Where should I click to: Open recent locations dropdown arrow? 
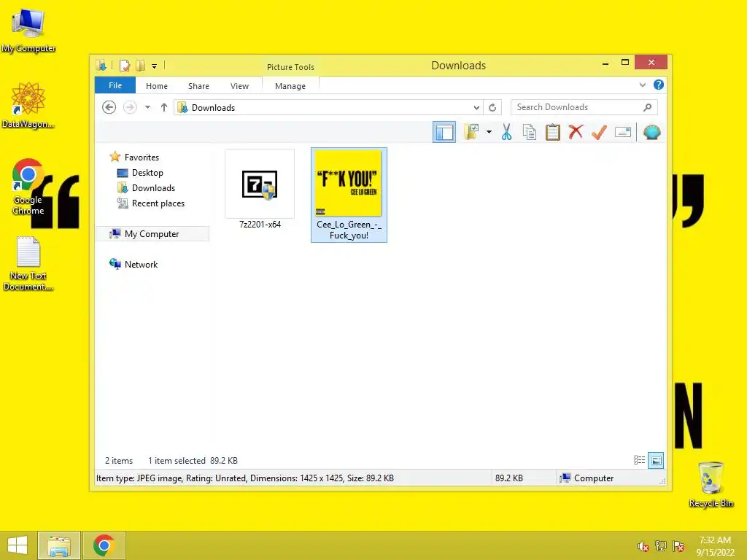[147, 107]
